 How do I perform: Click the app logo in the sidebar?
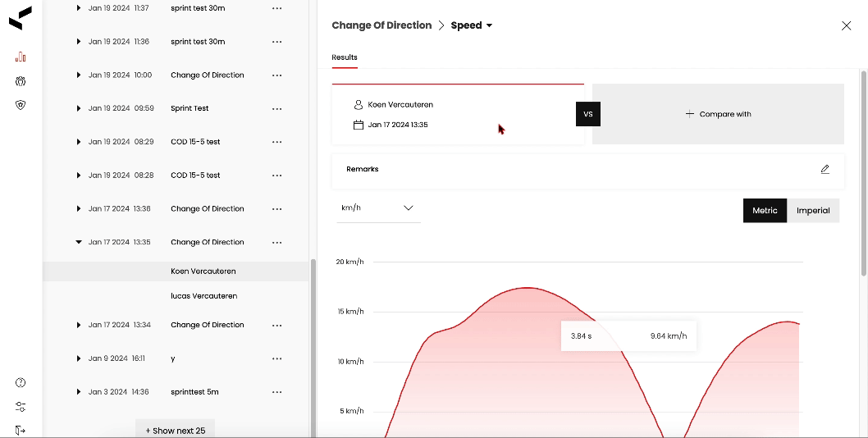tap(21, 18)
